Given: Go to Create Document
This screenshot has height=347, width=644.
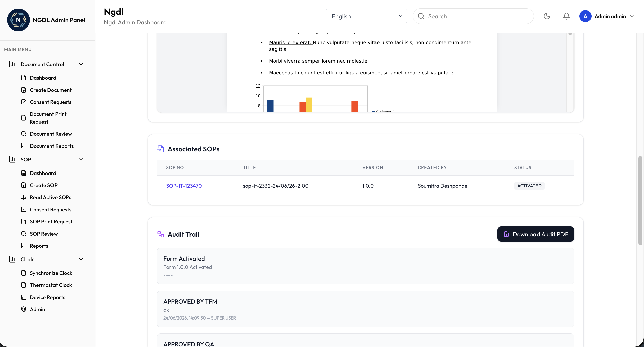Looking at the screenshot, I should pos(51,90).
